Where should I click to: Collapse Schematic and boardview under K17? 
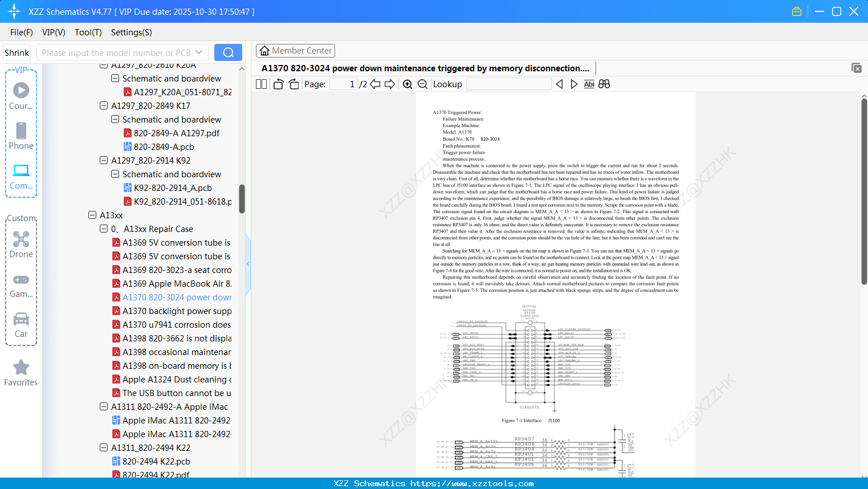115,119
